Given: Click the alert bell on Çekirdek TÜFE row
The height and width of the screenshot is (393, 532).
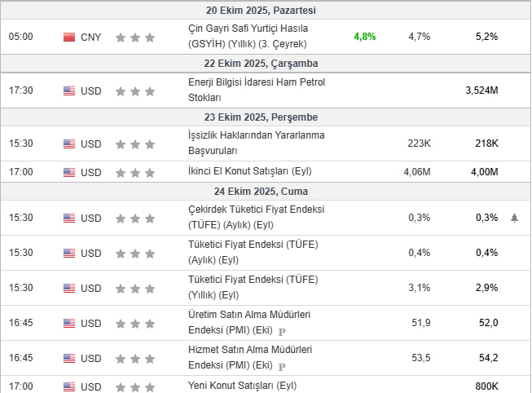Looking at the screenshot, I should tap(514, 218).
